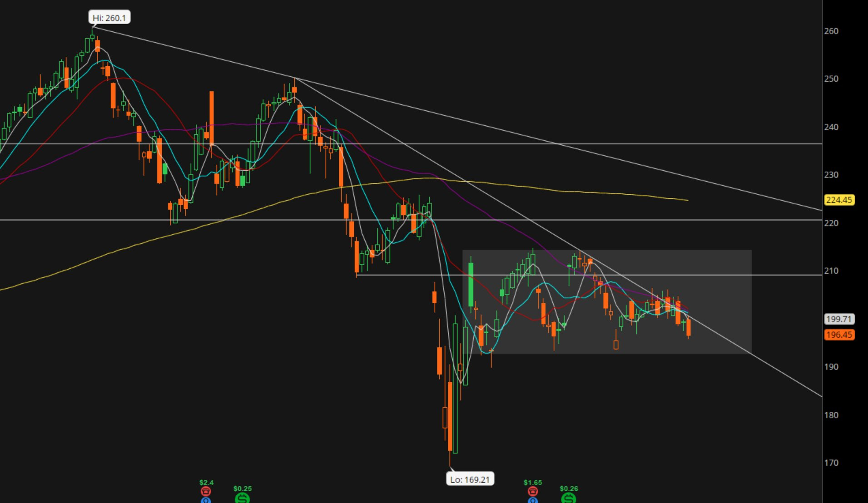
Task: Click the 'Hi: 260.1' price bubble
Action: (109, 18)
